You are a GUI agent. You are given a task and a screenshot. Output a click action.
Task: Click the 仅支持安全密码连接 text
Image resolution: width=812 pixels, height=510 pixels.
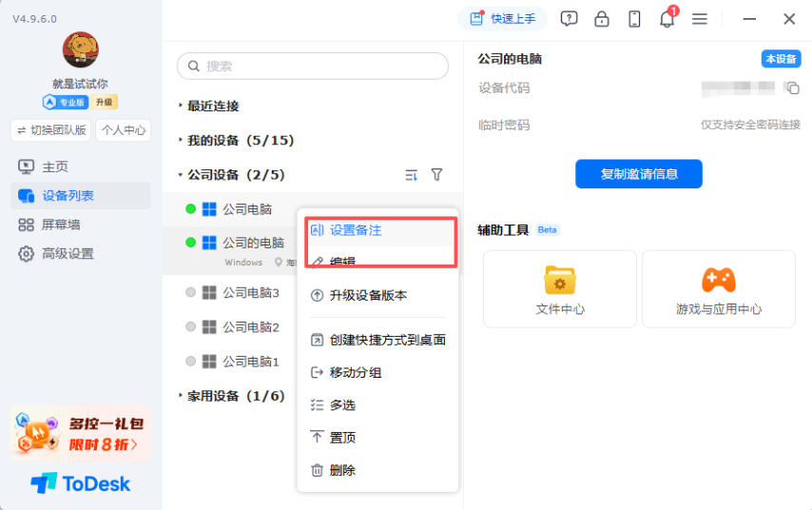750,125
